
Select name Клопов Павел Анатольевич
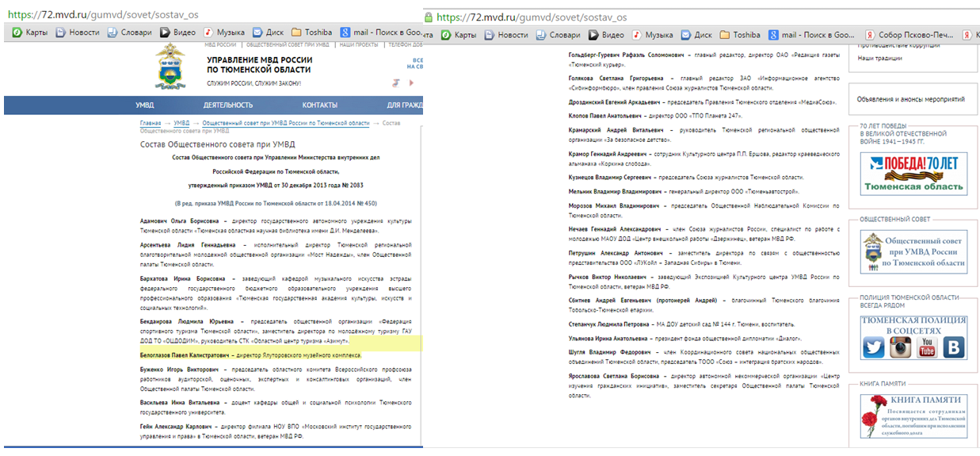point(604,116)
